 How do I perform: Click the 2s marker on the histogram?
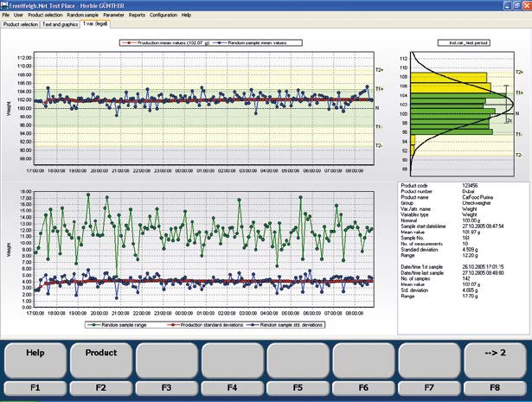pyautogui.click(x=510, y=121)
